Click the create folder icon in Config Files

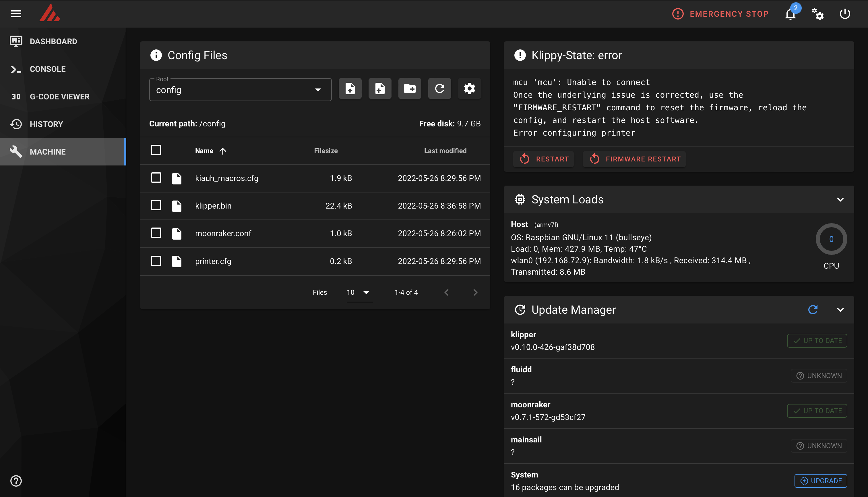click(x=410, y=88)
